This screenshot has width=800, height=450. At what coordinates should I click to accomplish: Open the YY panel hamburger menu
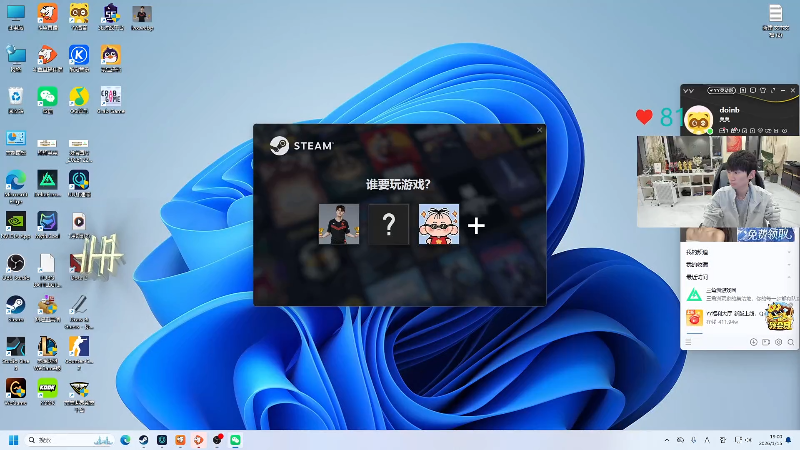pos(688,342)
